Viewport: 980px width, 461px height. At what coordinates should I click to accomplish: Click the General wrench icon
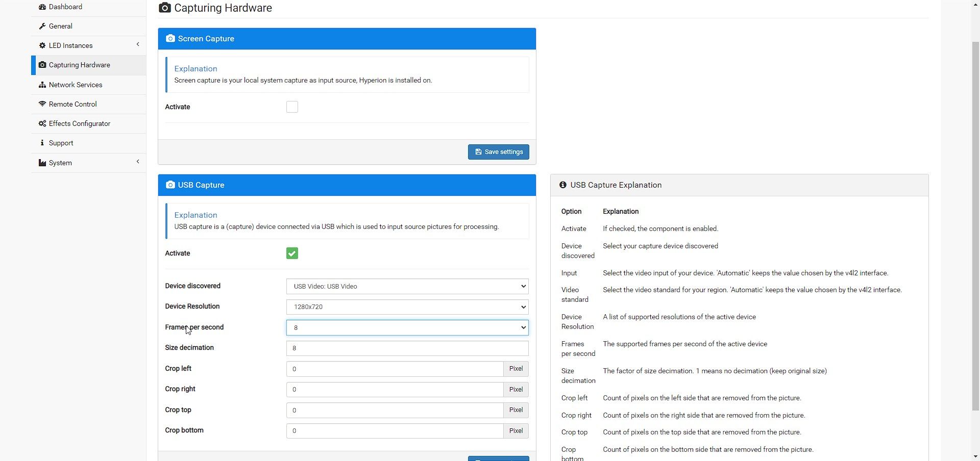point(42,27)
